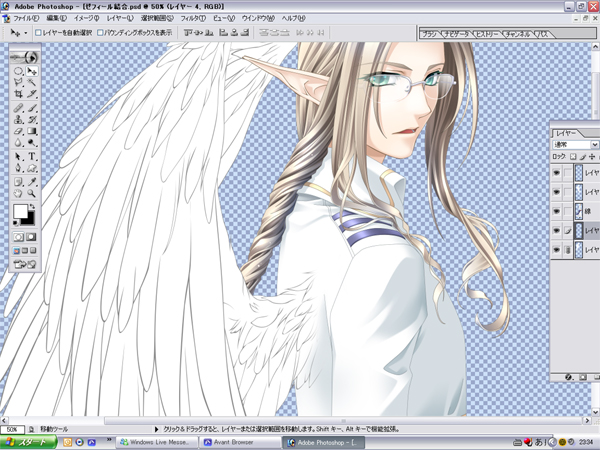Select the Eyedropper tool

point(32,182)
